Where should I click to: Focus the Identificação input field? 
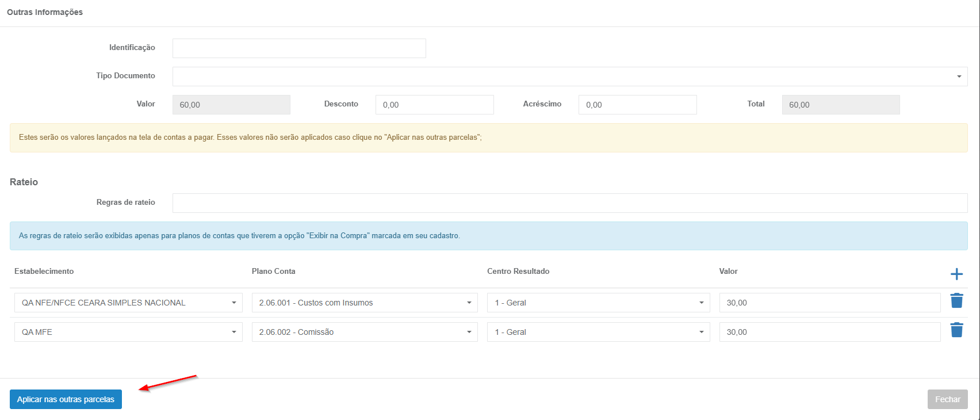coord(299,48)
